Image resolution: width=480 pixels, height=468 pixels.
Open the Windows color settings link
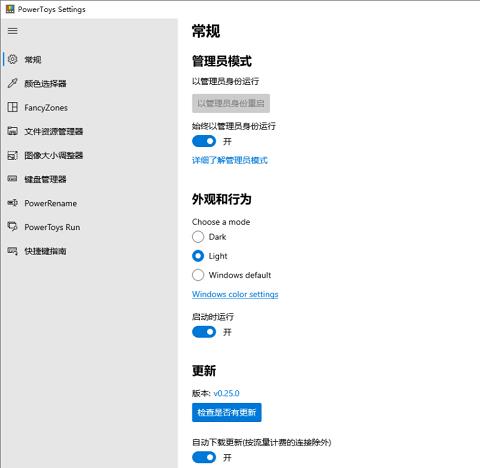(235, 294)
